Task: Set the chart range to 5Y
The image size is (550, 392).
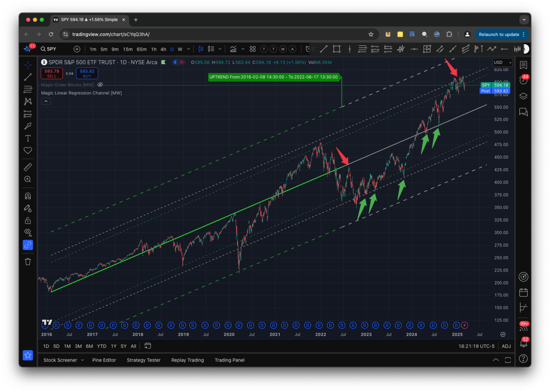Action: pyautogui.click(x=123, y=346)
